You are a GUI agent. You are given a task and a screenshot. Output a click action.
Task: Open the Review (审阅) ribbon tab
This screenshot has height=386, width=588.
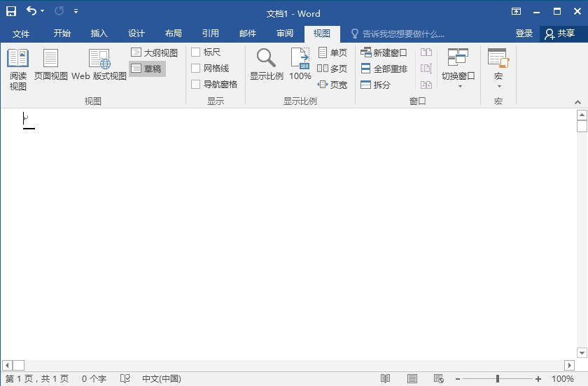pyautogui.click(x=285, y=34)
